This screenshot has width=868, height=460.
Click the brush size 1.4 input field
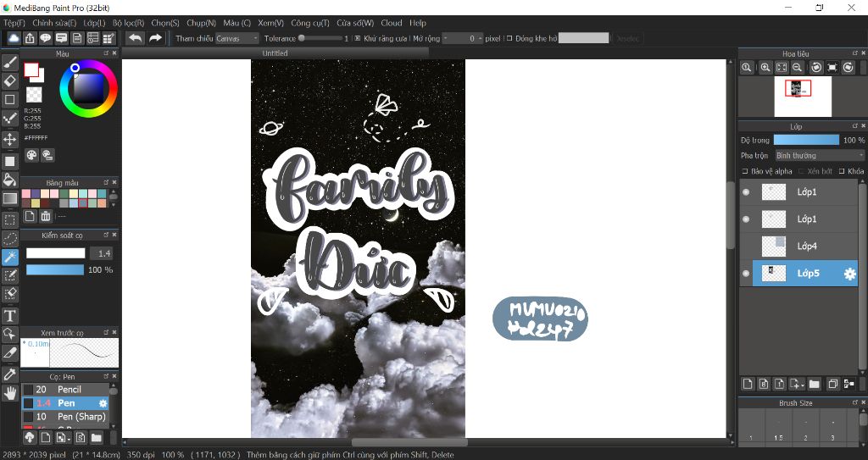102,253
